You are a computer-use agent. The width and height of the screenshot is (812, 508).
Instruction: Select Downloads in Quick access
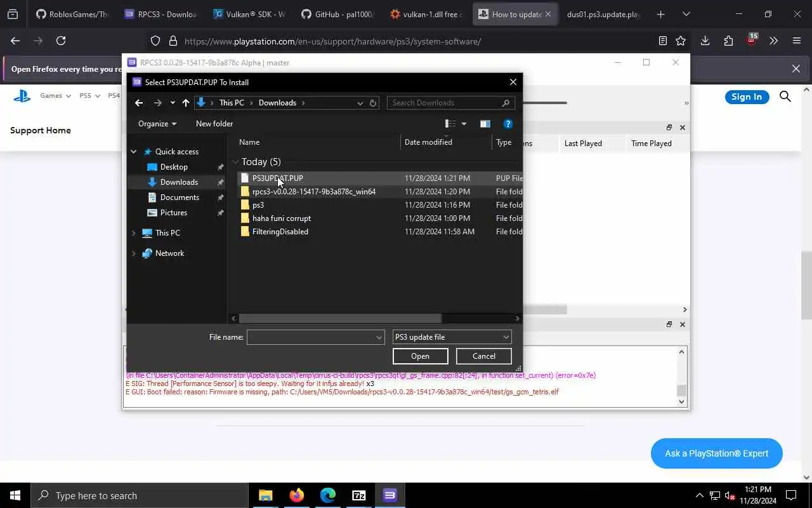tap(179, 182)
